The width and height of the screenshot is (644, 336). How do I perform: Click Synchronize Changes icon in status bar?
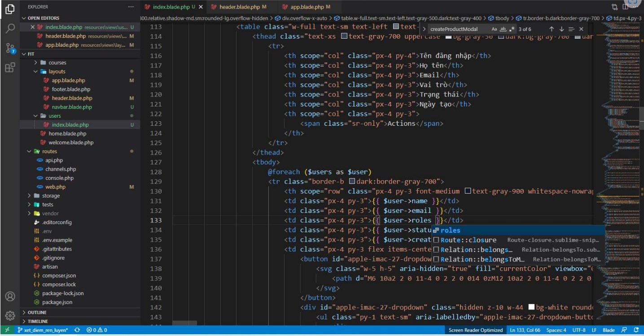coord(77,330)
